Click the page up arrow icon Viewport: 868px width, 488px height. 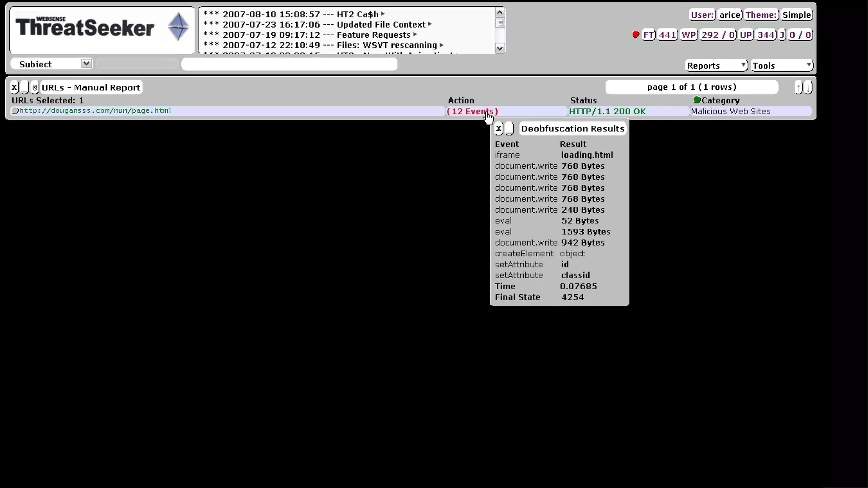pos(798,87)
